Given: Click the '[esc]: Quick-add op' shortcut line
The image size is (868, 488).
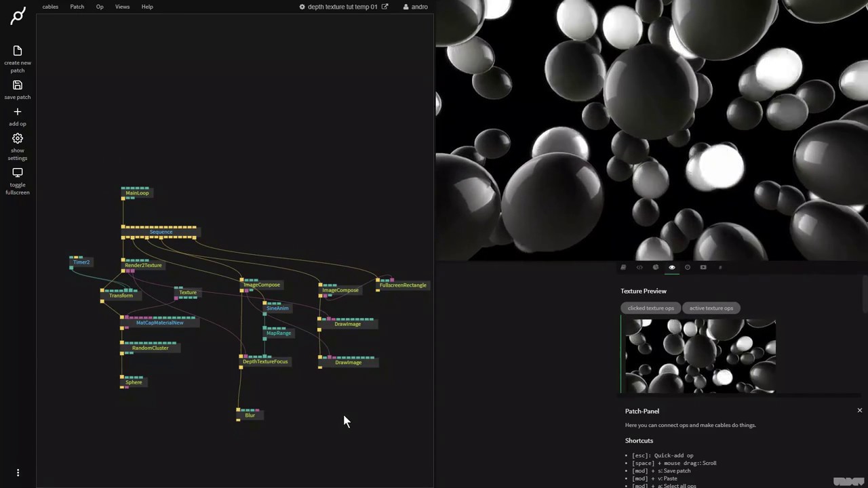Looking at the screenshot, I should tap(663, 455).
